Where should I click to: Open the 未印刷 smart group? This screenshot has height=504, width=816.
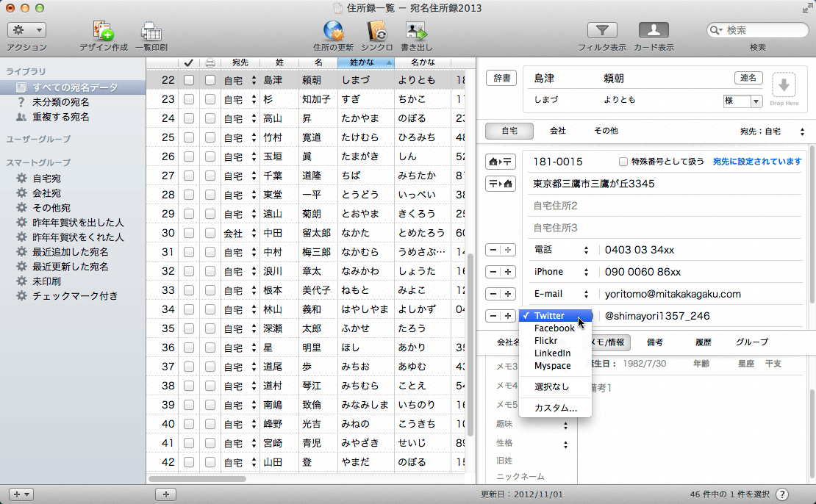pyautogui.click(x=47, y=281)
